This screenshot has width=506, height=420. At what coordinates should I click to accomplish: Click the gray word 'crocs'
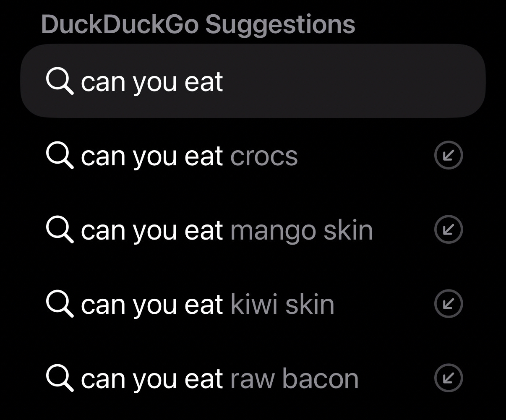point(264,157)
